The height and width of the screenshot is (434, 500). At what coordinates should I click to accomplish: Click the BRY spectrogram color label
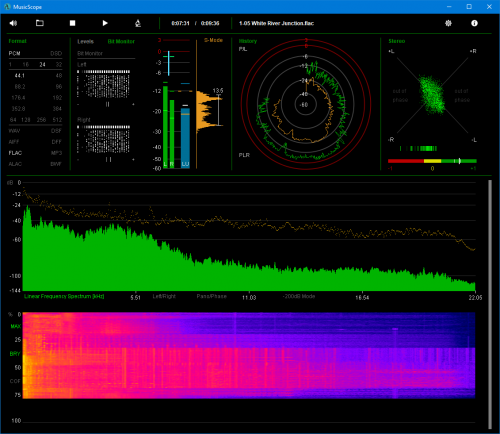tap(15, 354)
